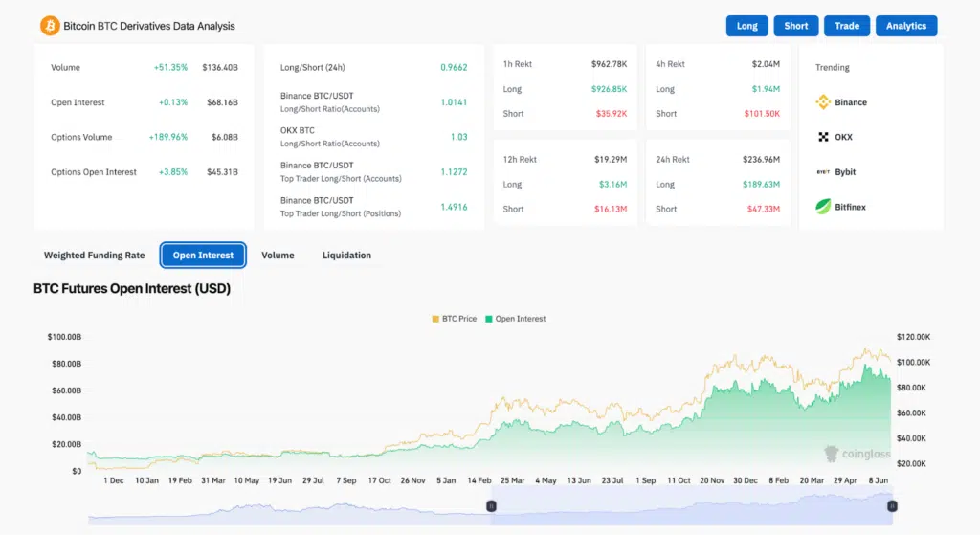
Task: Open the Trade button
Action: coord(847,26)
